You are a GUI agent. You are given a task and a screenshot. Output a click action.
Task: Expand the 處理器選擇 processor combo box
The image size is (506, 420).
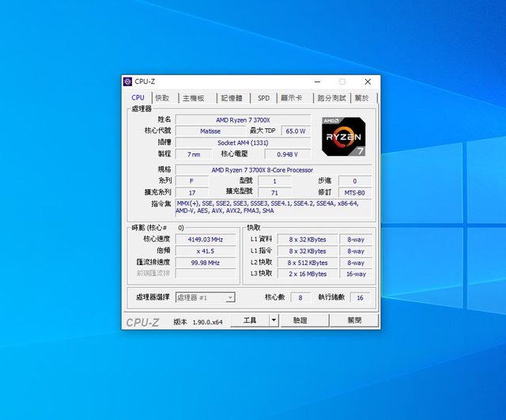230,297
